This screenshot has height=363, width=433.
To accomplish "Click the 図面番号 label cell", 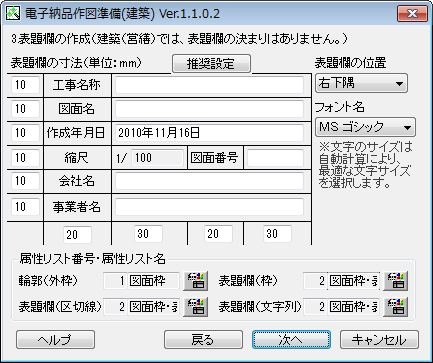I will click(214, 158).
